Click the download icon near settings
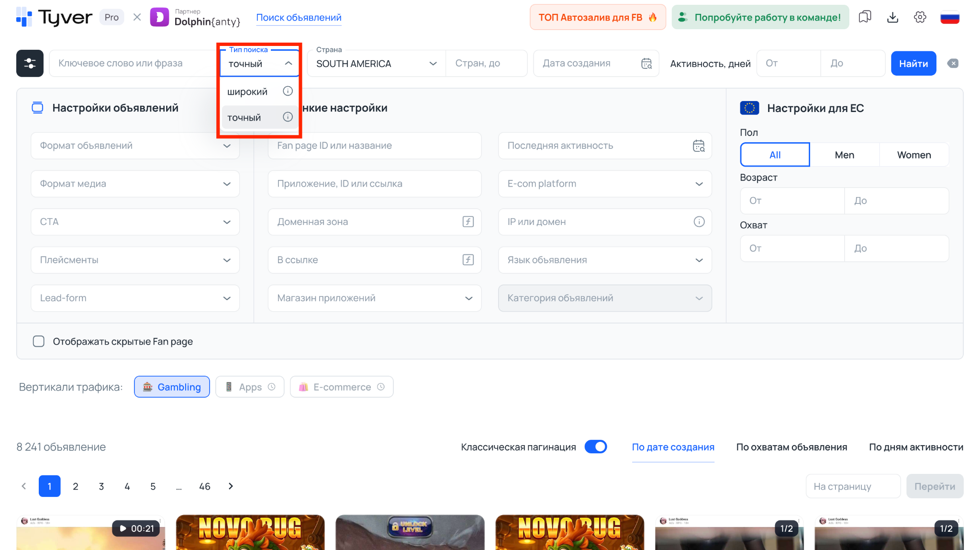Image resolution: width=980 pixels, height=550 pixels. point(892,17)
